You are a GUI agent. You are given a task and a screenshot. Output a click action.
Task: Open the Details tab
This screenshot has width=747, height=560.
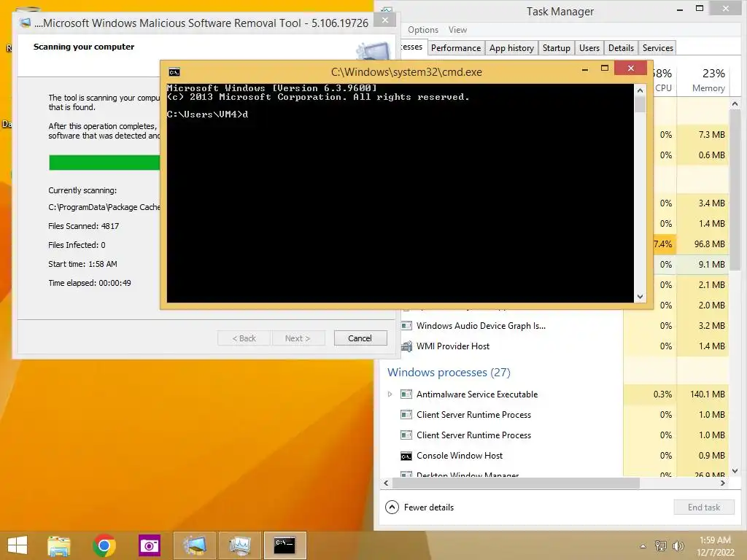622,47
